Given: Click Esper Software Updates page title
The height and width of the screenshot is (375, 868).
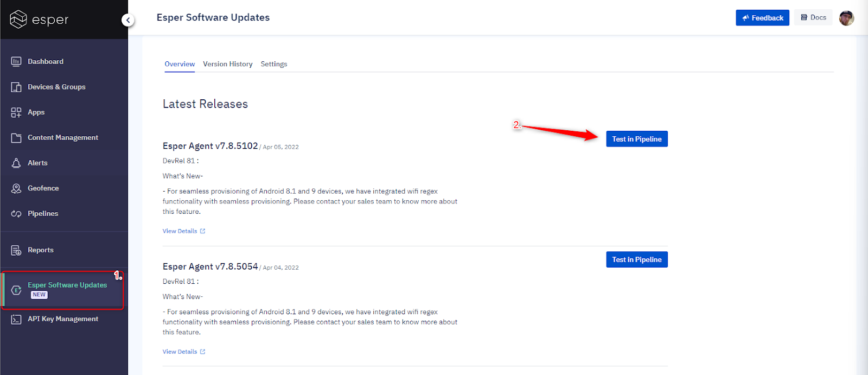Looking at the screenshot, I should [213, 17].
